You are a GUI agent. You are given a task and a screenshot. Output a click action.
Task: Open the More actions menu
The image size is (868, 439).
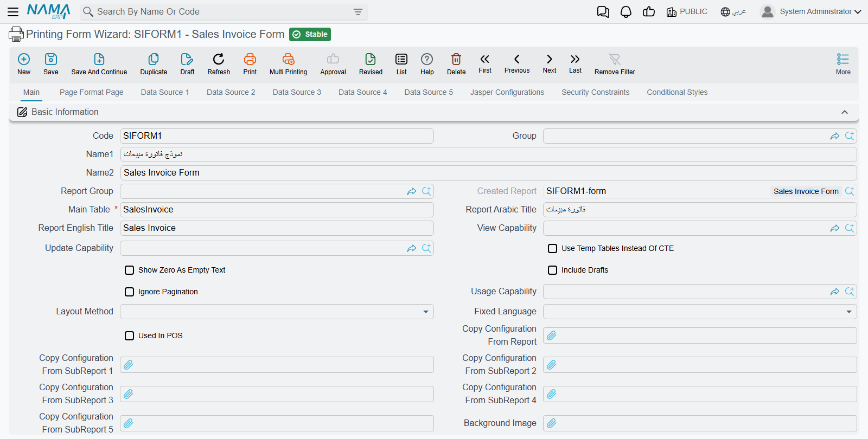point(843,64)
